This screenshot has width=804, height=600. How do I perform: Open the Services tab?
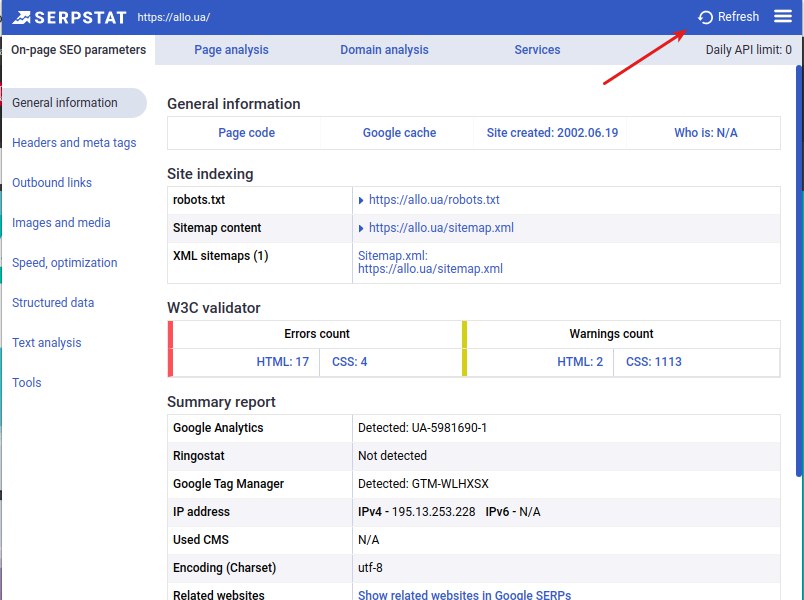tap(537, 50)
